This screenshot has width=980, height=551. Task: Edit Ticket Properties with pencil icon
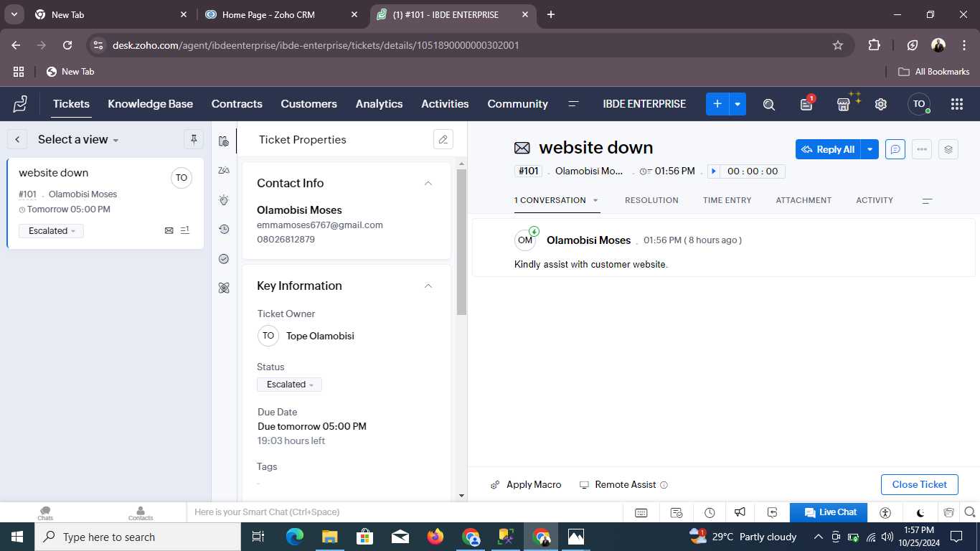tap(443, 139)
